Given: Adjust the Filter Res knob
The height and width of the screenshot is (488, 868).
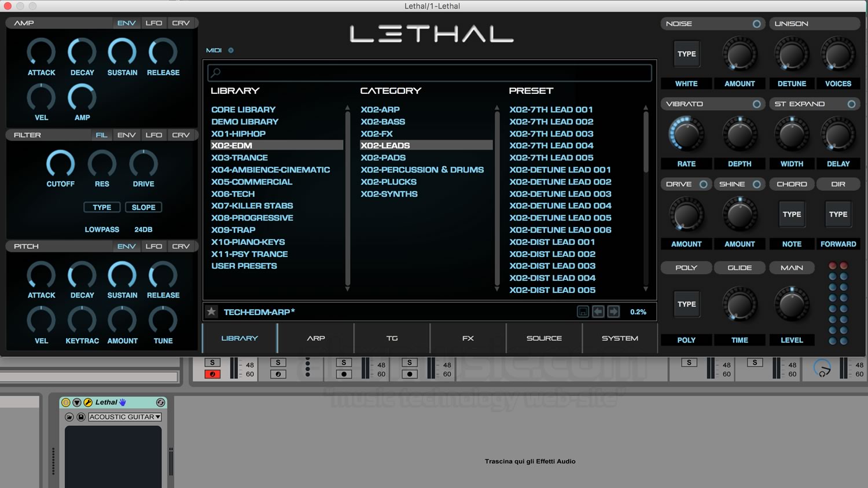Looking at the screenshot, I should click(102, 164).
